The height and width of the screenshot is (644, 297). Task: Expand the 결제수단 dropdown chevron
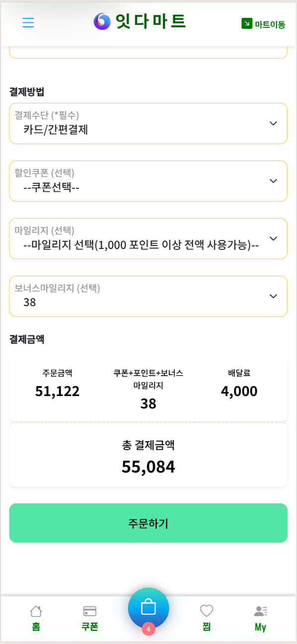[x=273, y=123]
